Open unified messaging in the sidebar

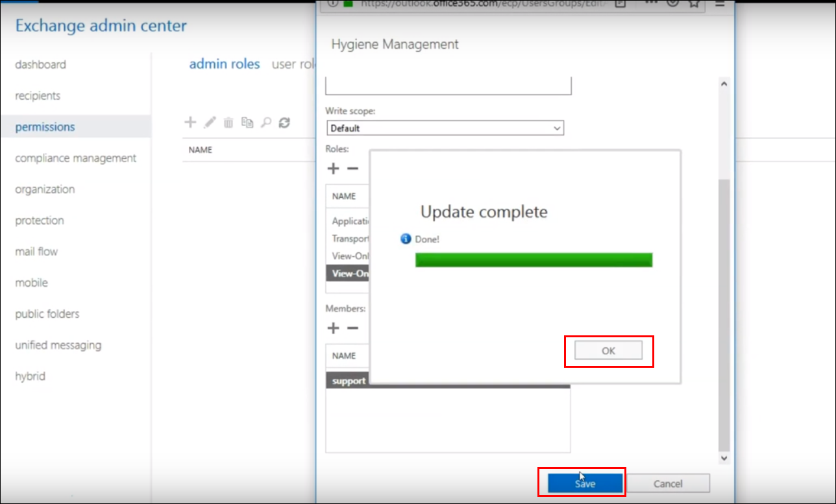[58, 344]
